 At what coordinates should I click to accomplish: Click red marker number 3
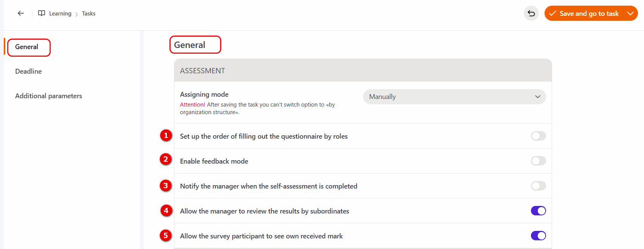[166, 186]
